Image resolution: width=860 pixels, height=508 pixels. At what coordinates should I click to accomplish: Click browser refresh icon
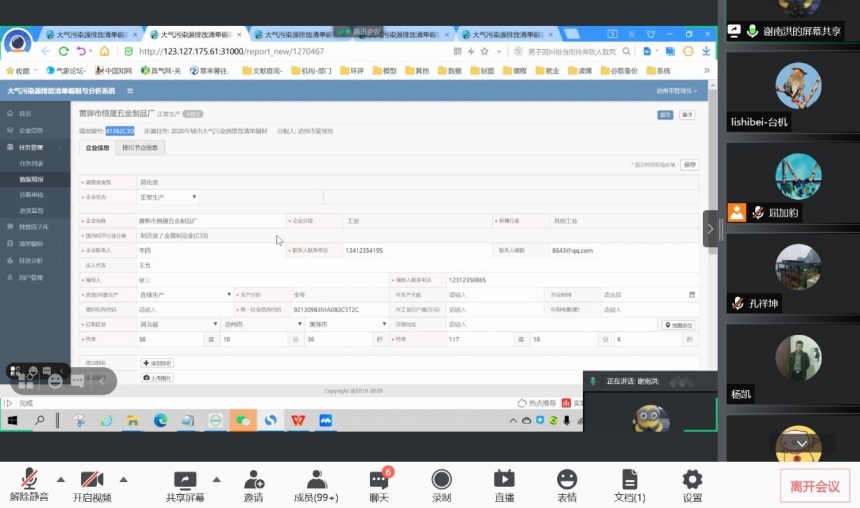[x=64, y=51]
